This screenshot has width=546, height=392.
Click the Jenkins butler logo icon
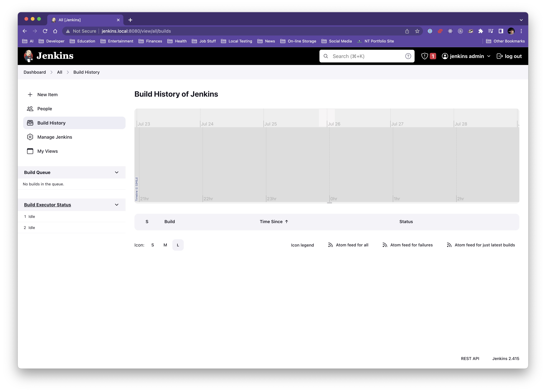tap(29, 56)
